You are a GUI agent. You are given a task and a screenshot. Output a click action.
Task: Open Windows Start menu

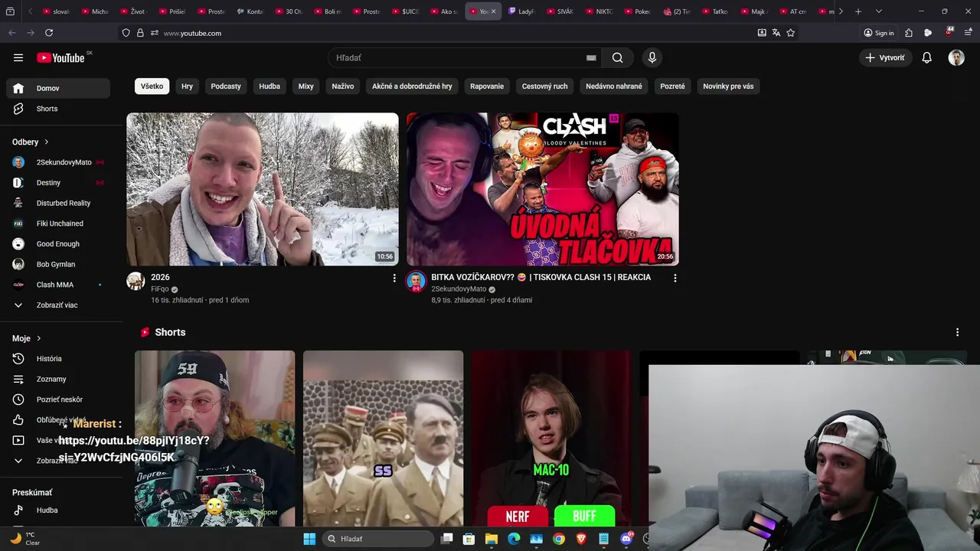click(309, 539)
